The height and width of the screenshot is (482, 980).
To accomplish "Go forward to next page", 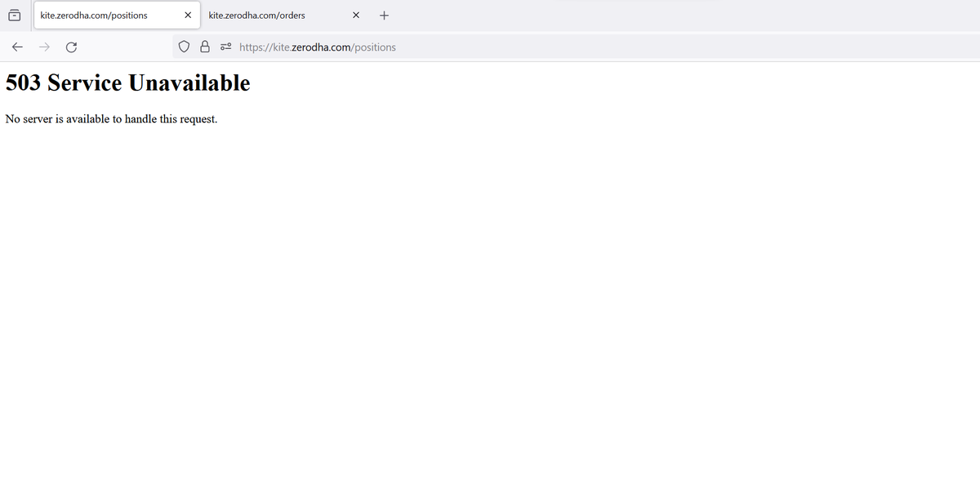I will tap(44, 47).
